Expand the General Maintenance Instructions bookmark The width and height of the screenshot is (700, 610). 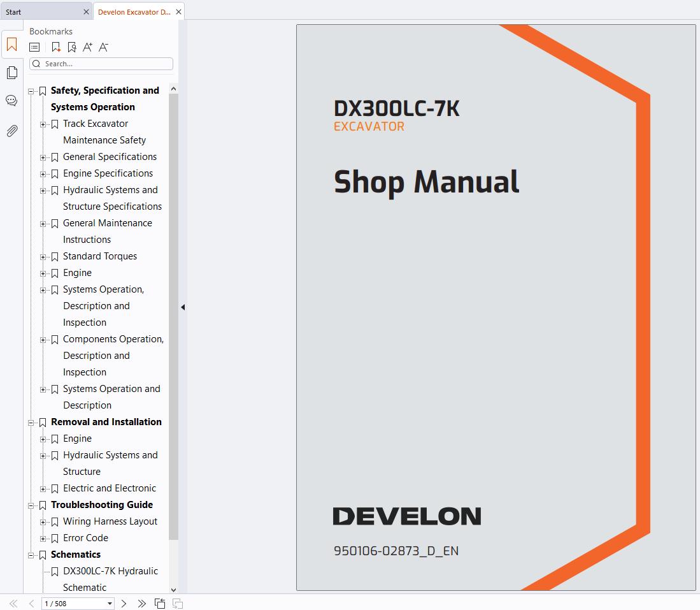click(x=43, y=224)
